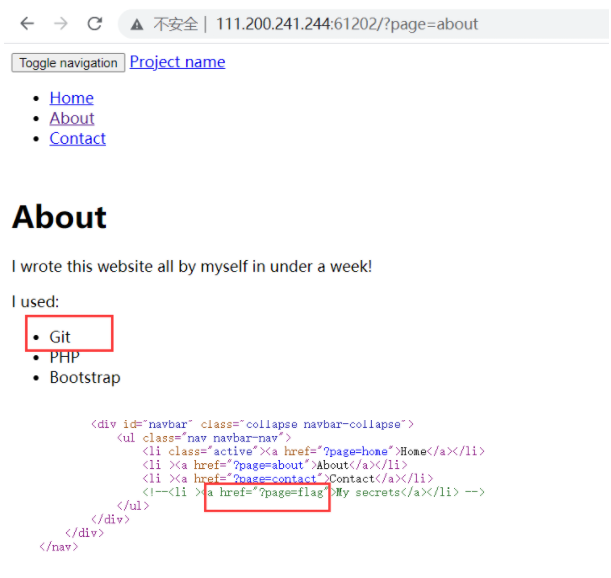Reload the page with the refresh icon

click(x=95, y=23)
